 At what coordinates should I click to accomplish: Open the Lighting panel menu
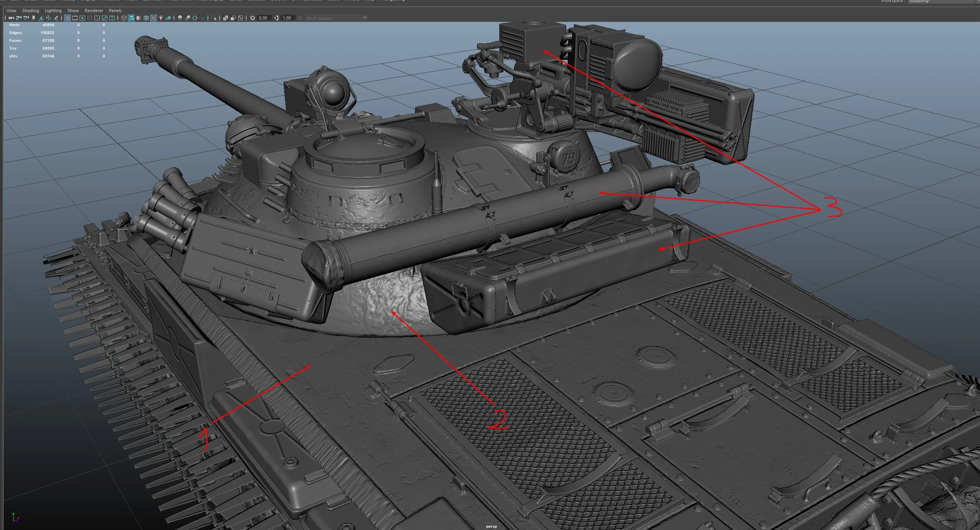click(x=53, y=11)
